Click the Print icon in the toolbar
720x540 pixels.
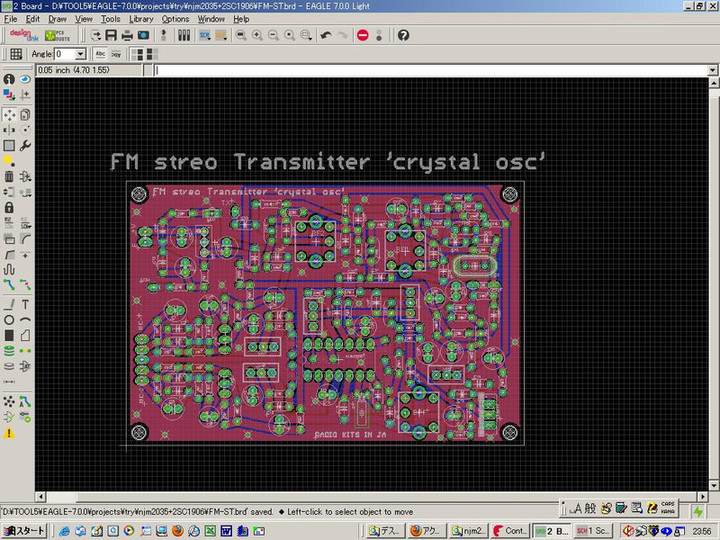coord(127,35)
